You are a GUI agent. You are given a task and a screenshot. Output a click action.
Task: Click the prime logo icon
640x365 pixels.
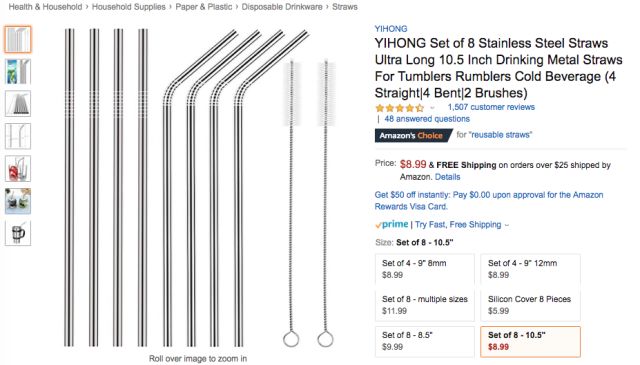coord(391,224)
